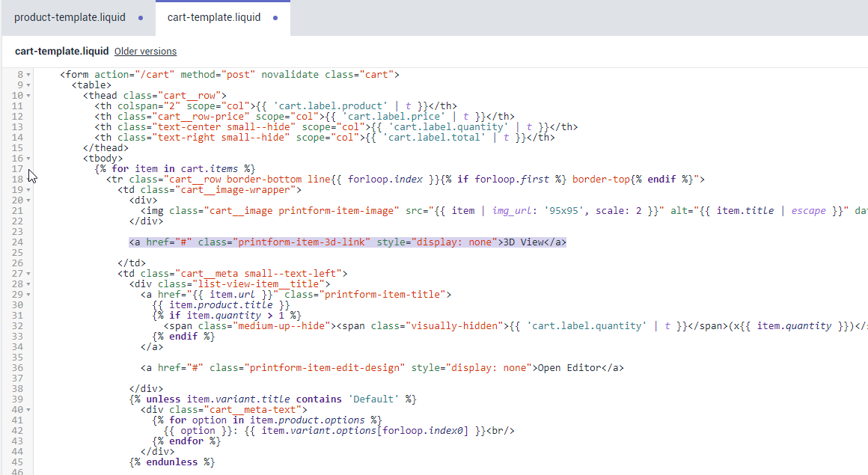Fold the table element at line 9

click(x=28, y=85)
